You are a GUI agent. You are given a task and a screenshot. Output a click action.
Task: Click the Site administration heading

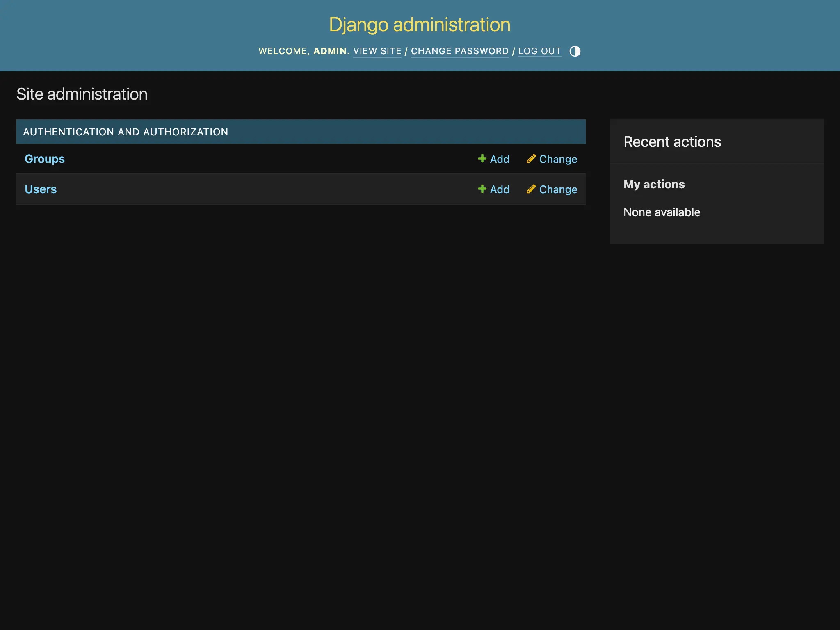point(82,94)
